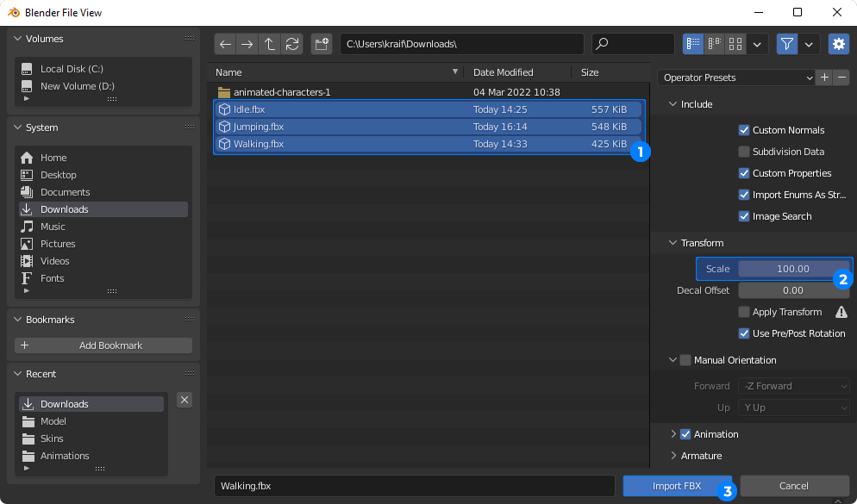Toggle Image Search checkbox
The height and width of the screenshot is (504, 857).
tap(744, 216)
